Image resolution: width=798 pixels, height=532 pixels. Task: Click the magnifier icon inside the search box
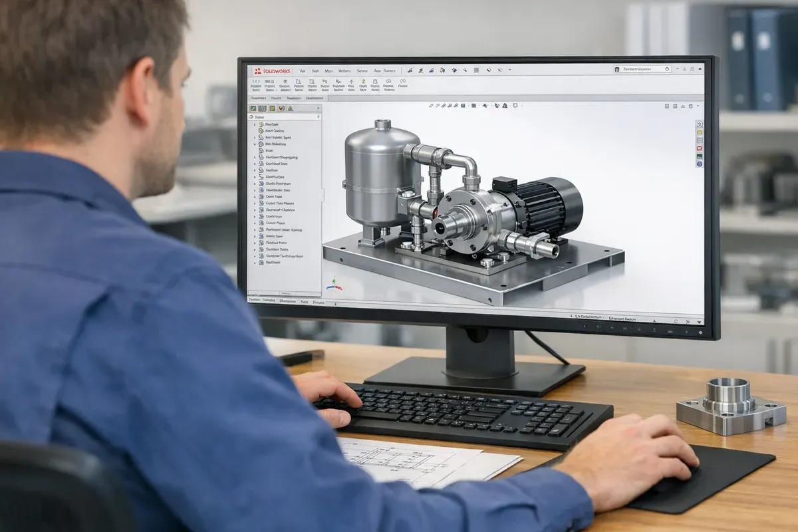click(x=667, y=69)
